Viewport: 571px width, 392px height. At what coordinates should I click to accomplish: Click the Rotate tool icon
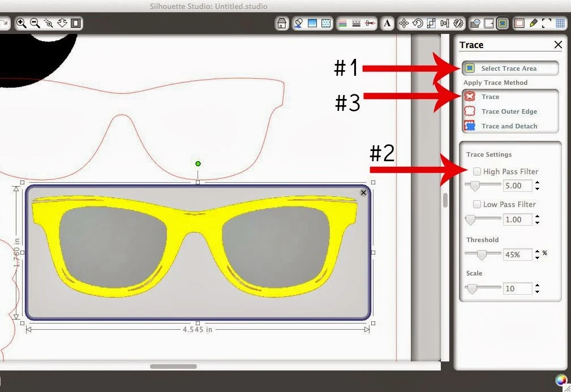tap(417, 23)
